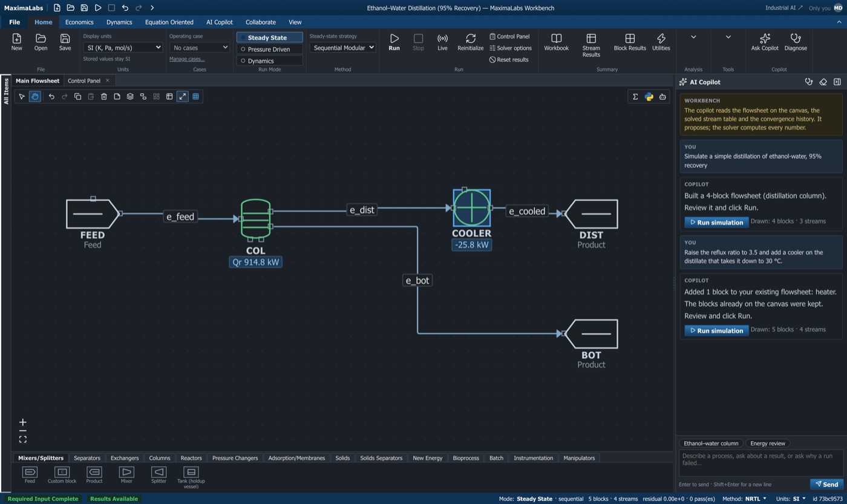Click the trash delete icon on canvas toolbar
The height and width of the screenshot is (504, 847).
[x=104, y=96]
